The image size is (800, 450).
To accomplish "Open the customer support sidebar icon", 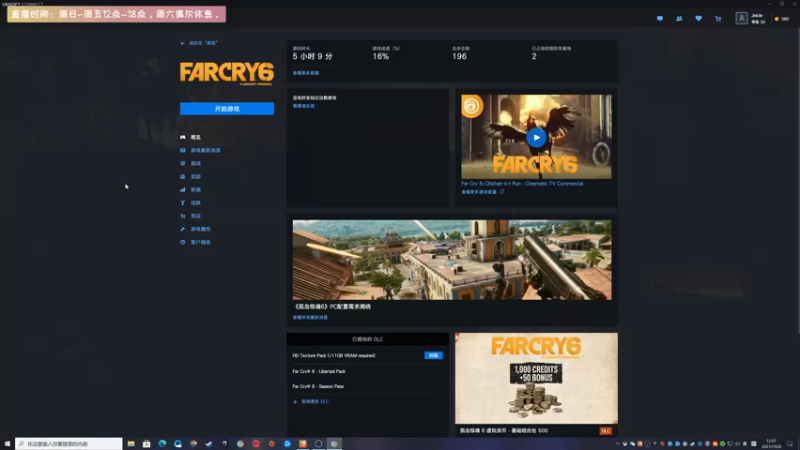I will 183,242.
